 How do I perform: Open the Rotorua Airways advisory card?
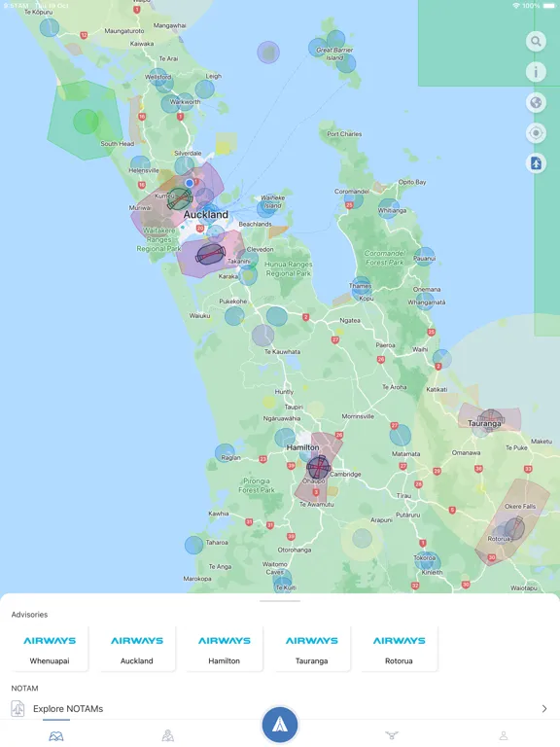click(x=399, y=649)
